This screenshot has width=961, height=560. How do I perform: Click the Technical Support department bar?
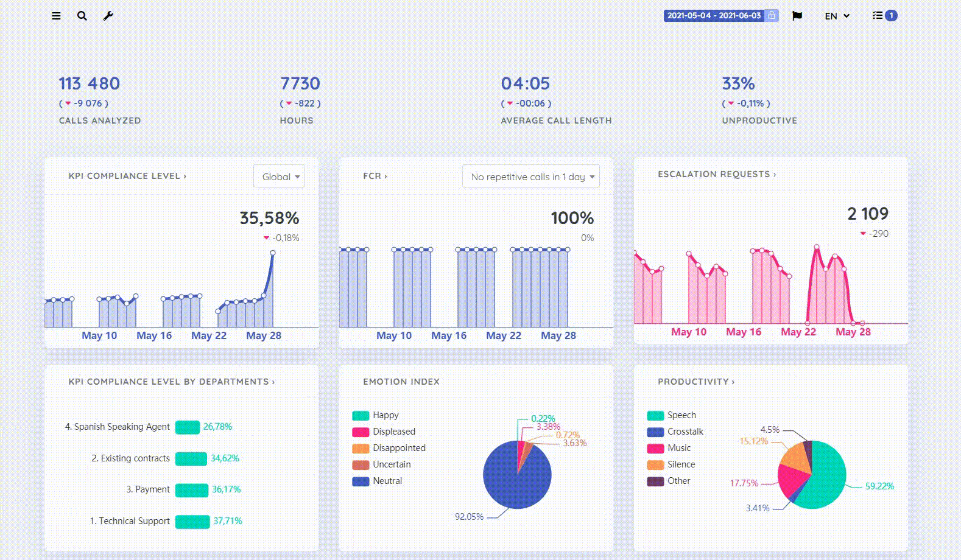(192, 522)
